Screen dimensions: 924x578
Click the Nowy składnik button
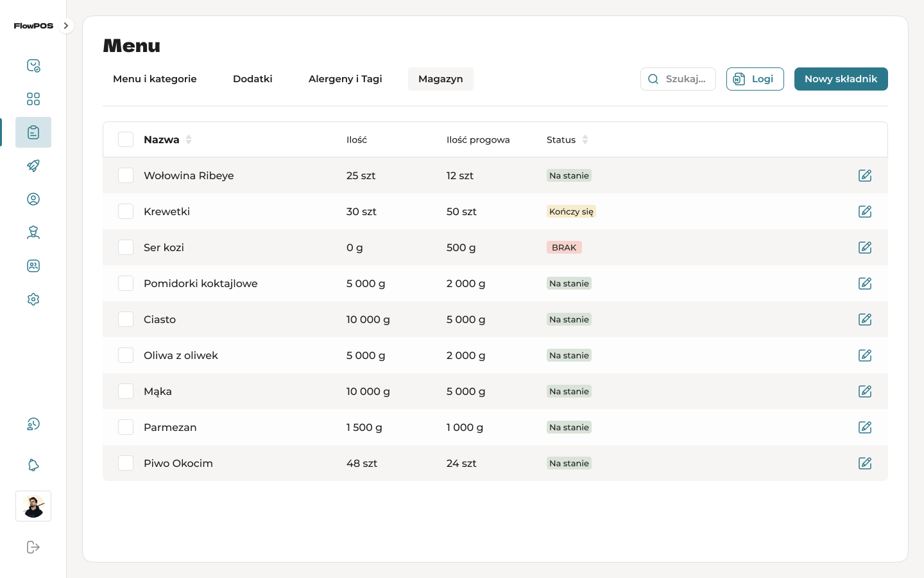[x=841, y=79]
